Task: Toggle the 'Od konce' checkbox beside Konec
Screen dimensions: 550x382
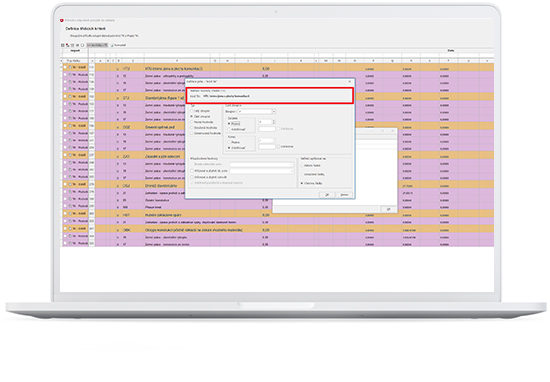Action: tap(279, 147)
